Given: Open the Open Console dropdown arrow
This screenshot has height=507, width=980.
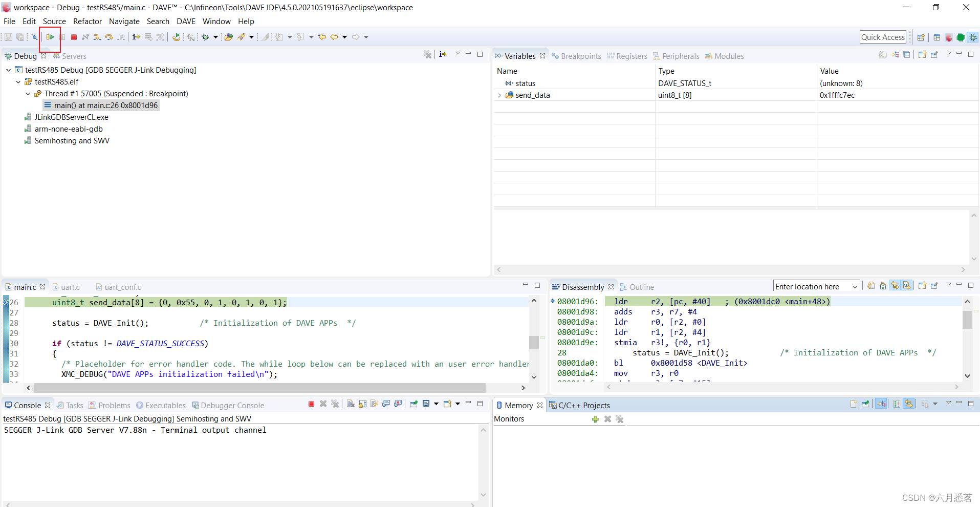Looking at the screenshot, I should [x=458, y=404].
